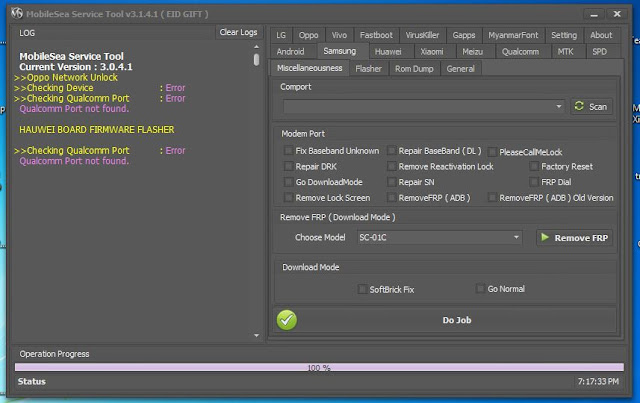Viewport: 640px width, 403px height.
Task: Toggle Remove Reactivation Lock checkbox
Action: pyautogui.click(x=391, y=166)
